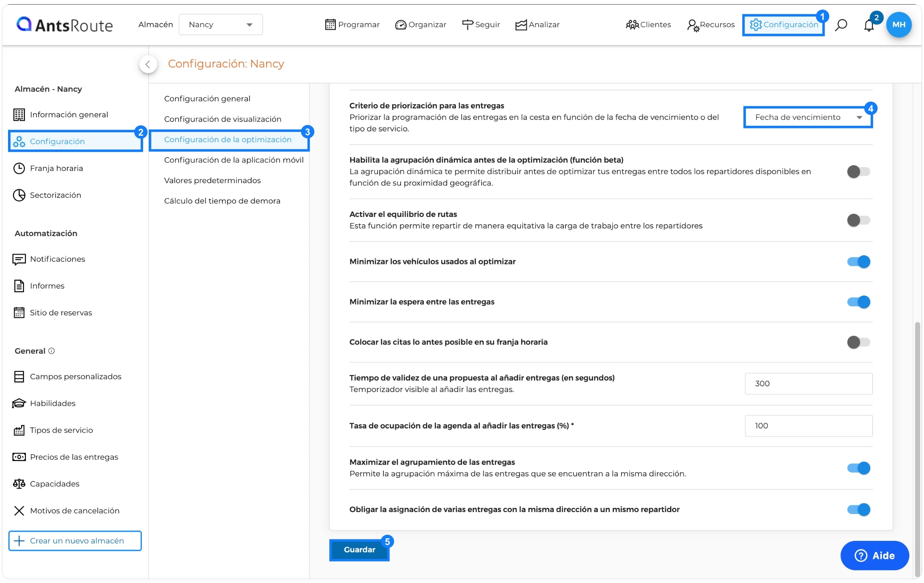Screen dimensions: 924x583
Task: Click the Notificaciones message icon
Action: pyautogui.click(x=19, y=259)
